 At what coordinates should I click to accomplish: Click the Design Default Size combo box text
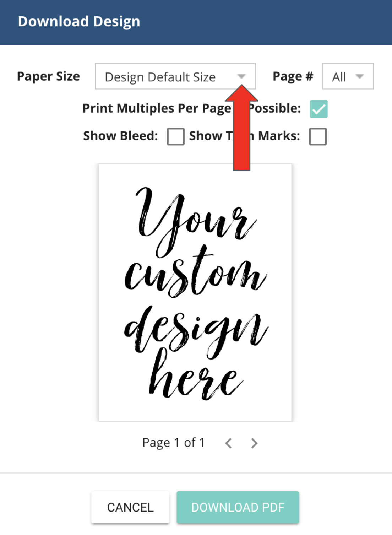coord(160,77)
